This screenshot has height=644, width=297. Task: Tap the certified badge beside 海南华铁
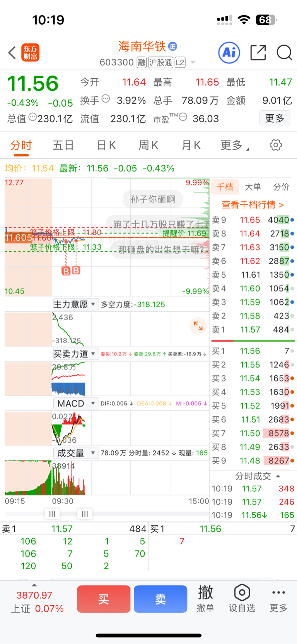[x=172, y=46]
